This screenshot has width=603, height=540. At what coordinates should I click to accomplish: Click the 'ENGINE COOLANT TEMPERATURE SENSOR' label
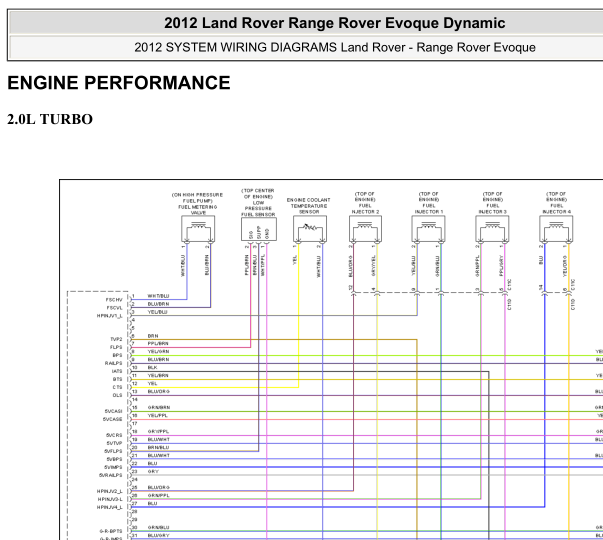[x=309, y=206]
